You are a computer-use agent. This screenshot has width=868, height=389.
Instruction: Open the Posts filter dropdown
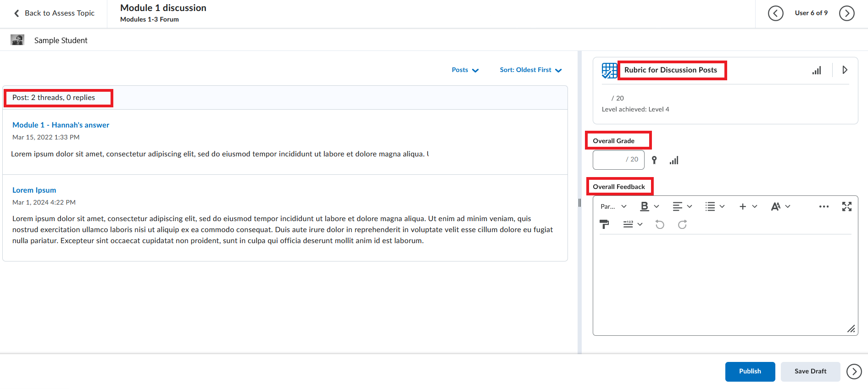(465, 70)
